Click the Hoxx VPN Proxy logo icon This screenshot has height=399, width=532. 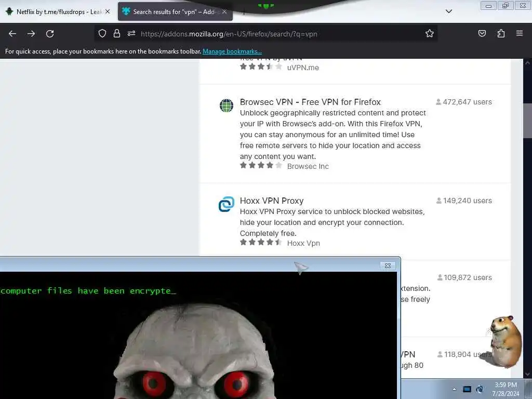[x=227, y=204]
